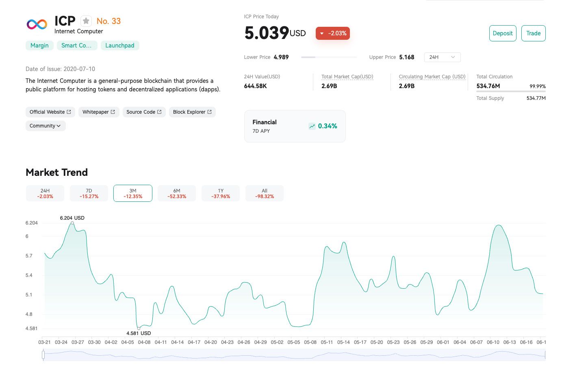
Task: Select the 24H market trend tab
Action: pos(45,193)
